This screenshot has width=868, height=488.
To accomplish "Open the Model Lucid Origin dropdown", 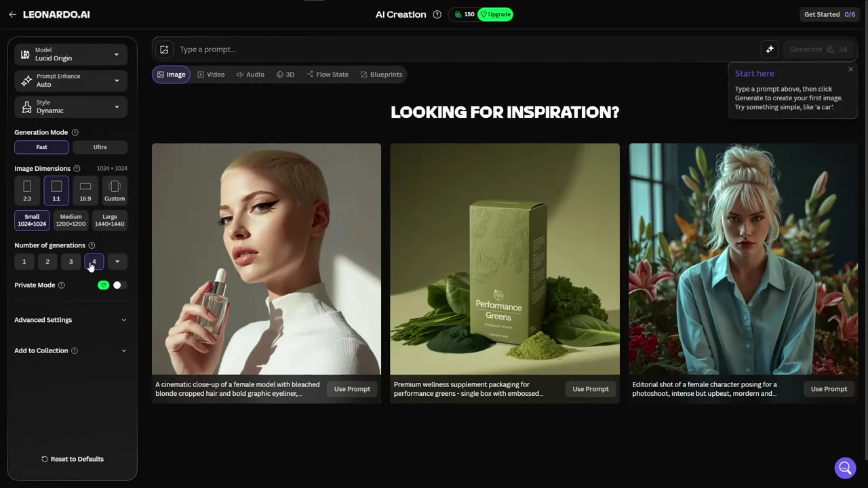I will 71,54.
